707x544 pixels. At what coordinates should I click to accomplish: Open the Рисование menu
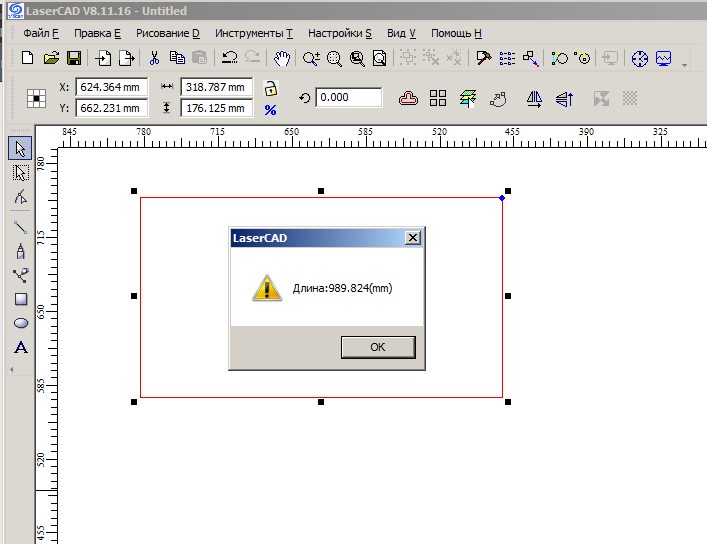pos(168,33)
